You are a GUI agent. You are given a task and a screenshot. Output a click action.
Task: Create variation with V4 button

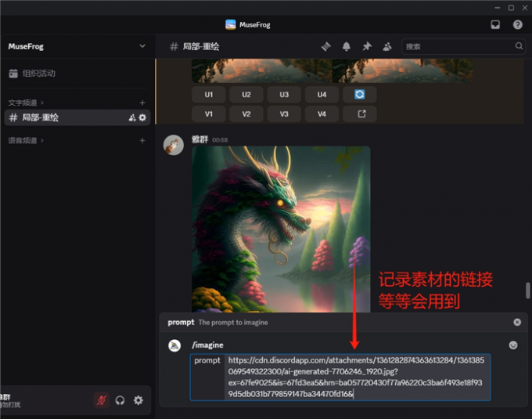[322, 114]
